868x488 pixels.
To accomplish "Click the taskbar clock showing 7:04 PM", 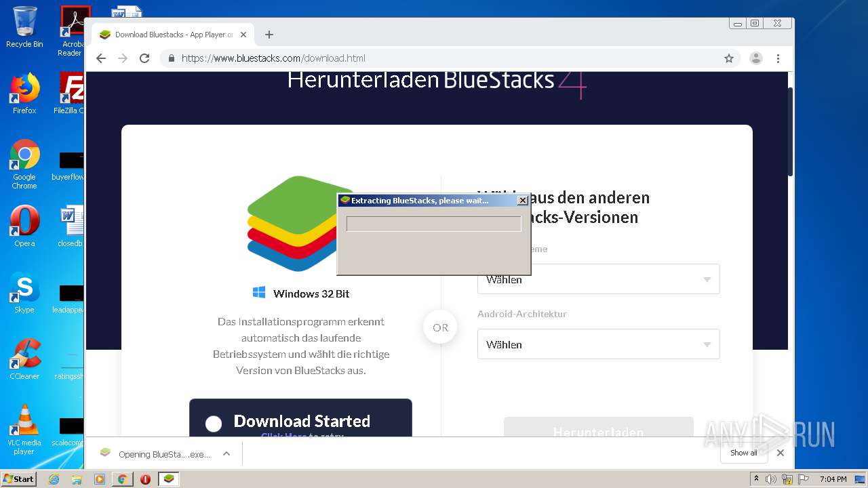I will click(x=833, y=479).
